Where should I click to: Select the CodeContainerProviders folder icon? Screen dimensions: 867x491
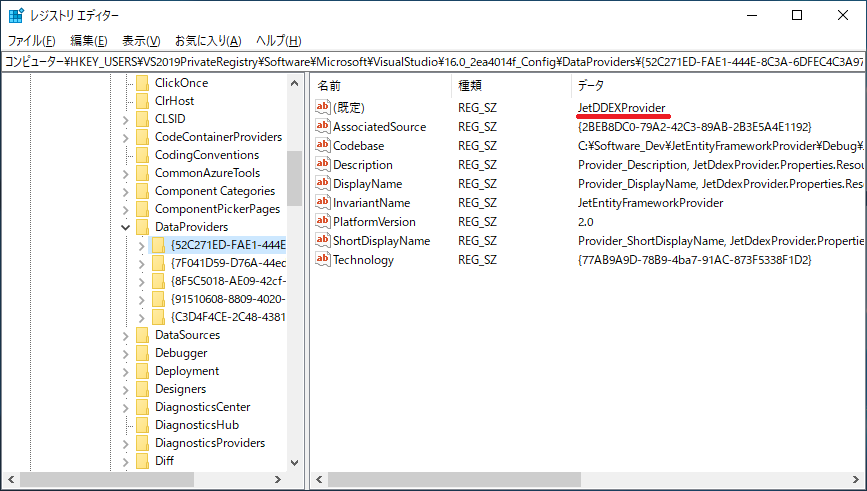[143, 137]
